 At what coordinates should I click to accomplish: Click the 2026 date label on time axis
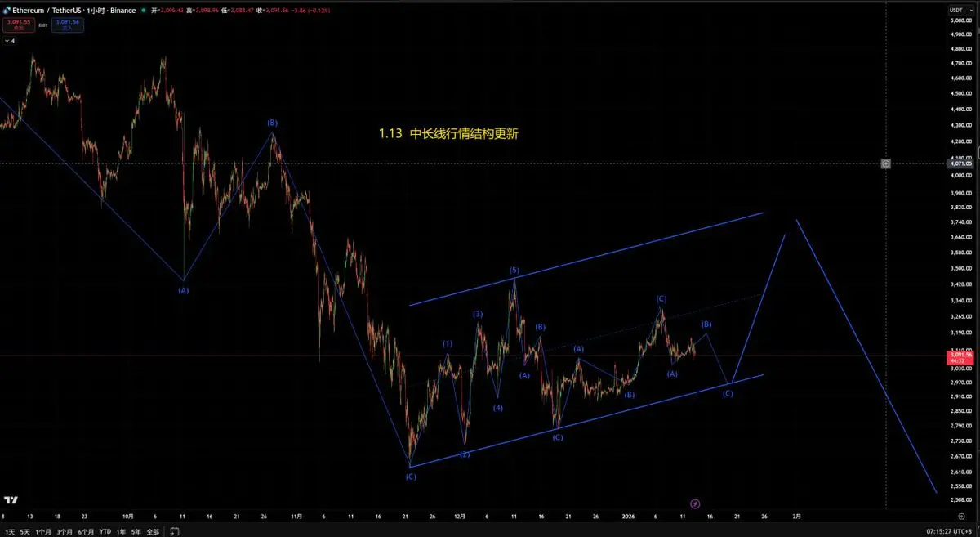coord(628,517)
